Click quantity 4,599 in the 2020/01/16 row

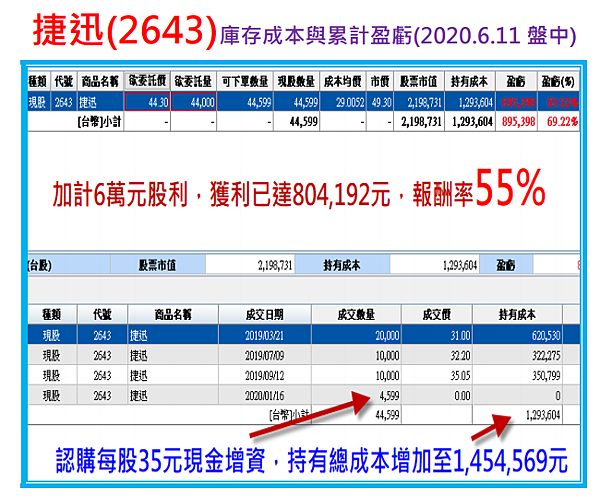[x=389, y=396]
